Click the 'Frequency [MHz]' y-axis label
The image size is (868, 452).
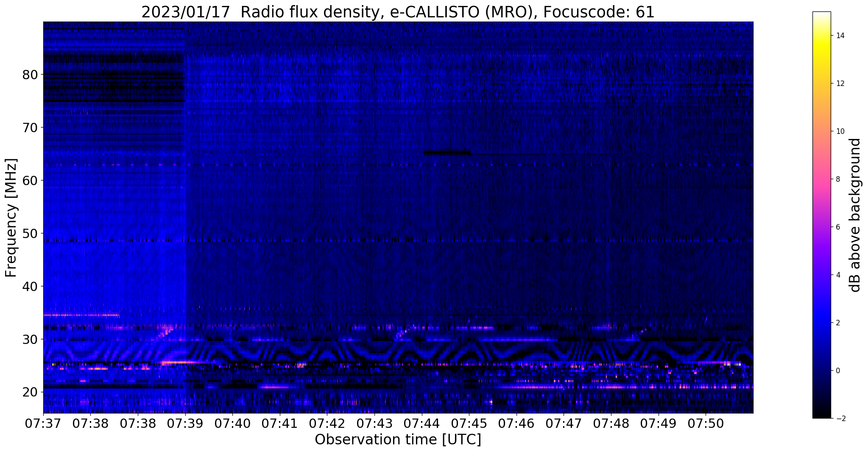[x=11, y=218]
